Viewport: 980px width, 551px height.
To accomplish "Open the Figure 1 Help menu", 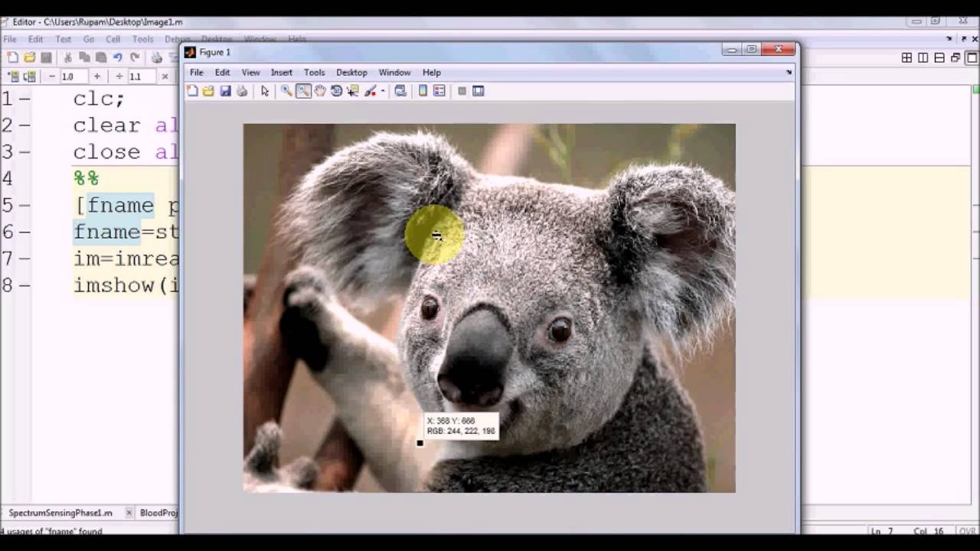I will coord(432,72).
